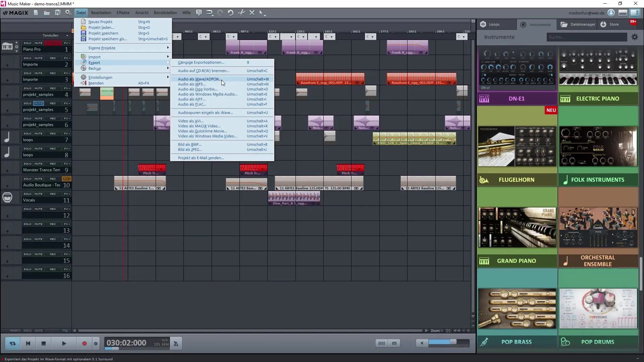Open the Bearbeiten menu

click(101, 13)
